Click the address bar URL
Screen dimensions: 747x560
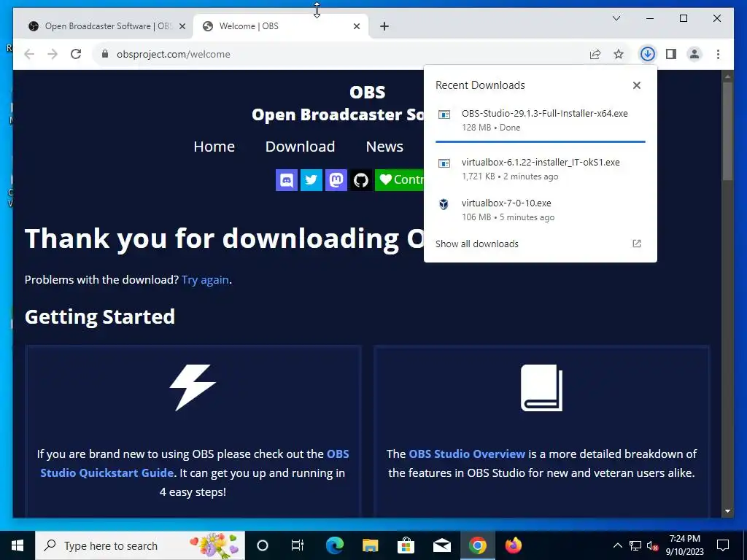pyautogui.click(x=174, y=54)
